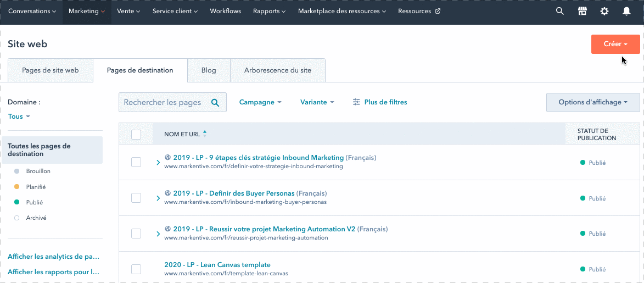Open the Conversations menu

(x=32, y=12)
